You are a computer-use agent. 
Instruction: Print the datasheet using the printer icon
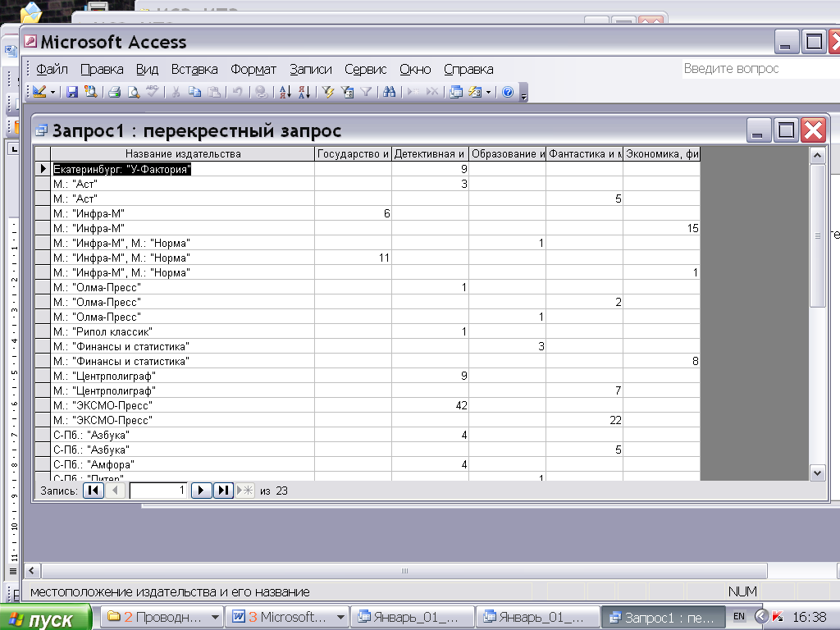pos(114,92)
